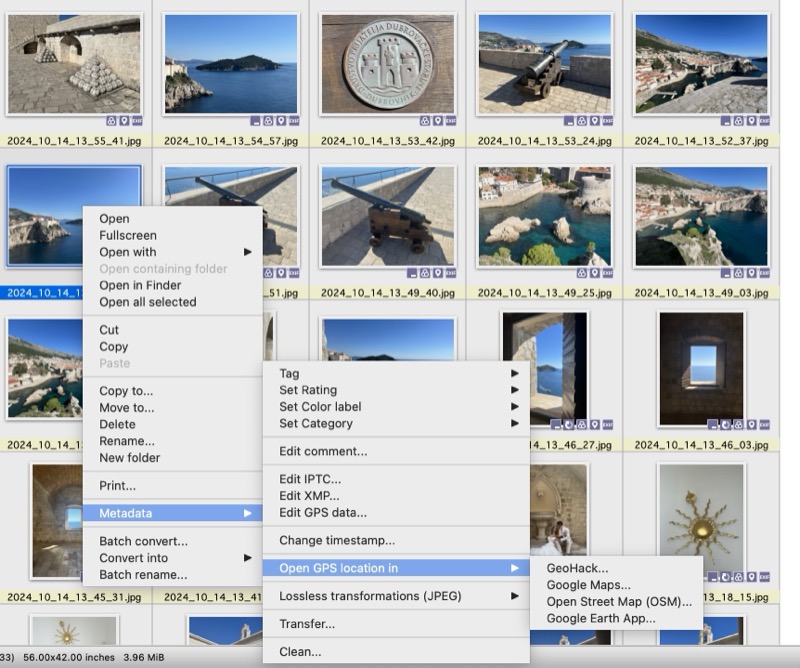The width and height of the screenshot is (800, 668).
Task: Select Open Street Map (OSM)... option
Action: point(618,602)
